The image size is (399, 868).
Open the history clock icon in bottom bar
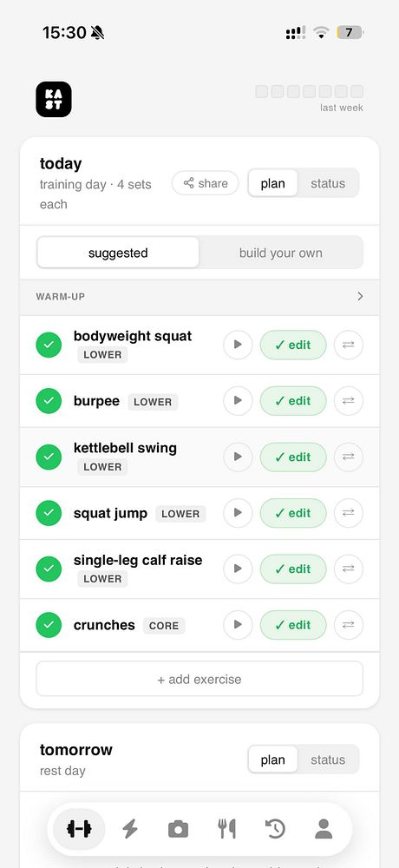[275, 829]
